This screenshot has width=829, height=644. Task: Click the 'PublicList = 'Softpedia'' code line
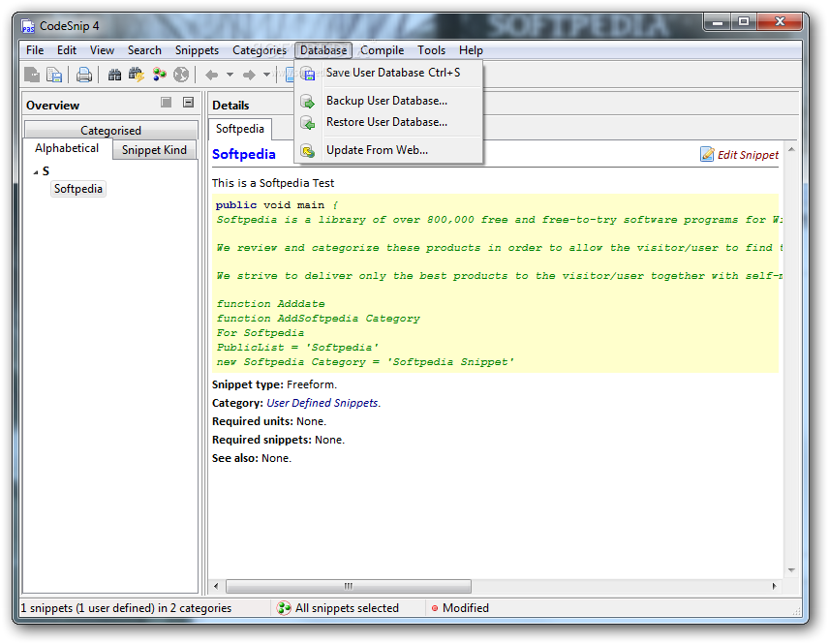(297, 348)
